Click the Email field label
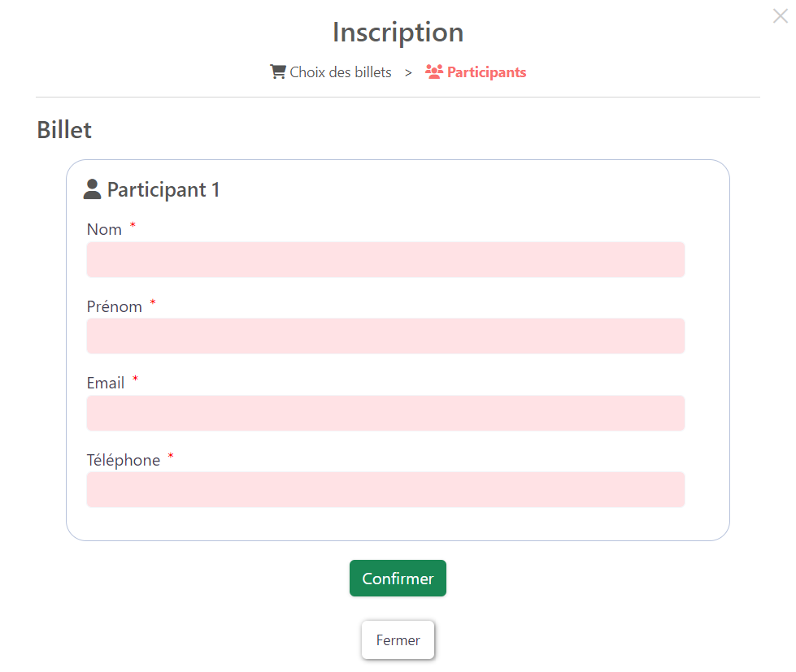 (106, 383)
